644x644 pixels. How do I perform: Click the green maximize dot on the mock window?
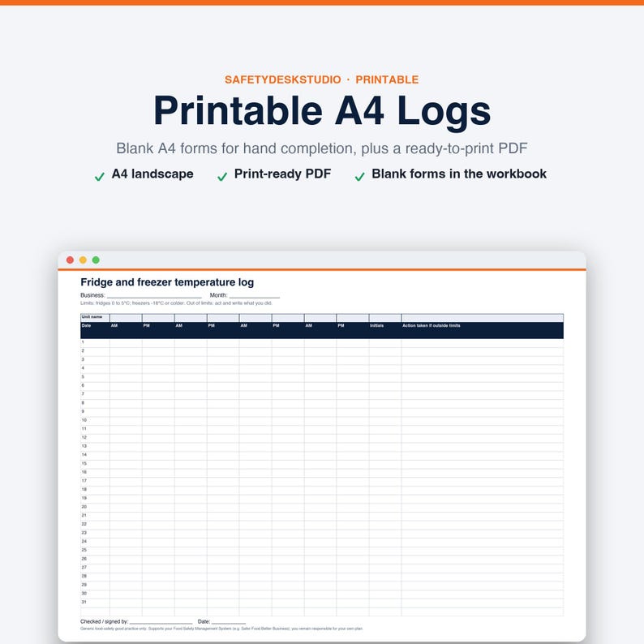pos(96,260)
